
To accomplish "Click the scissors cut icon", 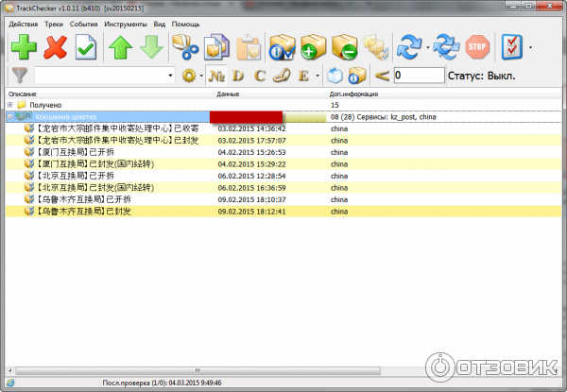I will (x=185, y=46).
